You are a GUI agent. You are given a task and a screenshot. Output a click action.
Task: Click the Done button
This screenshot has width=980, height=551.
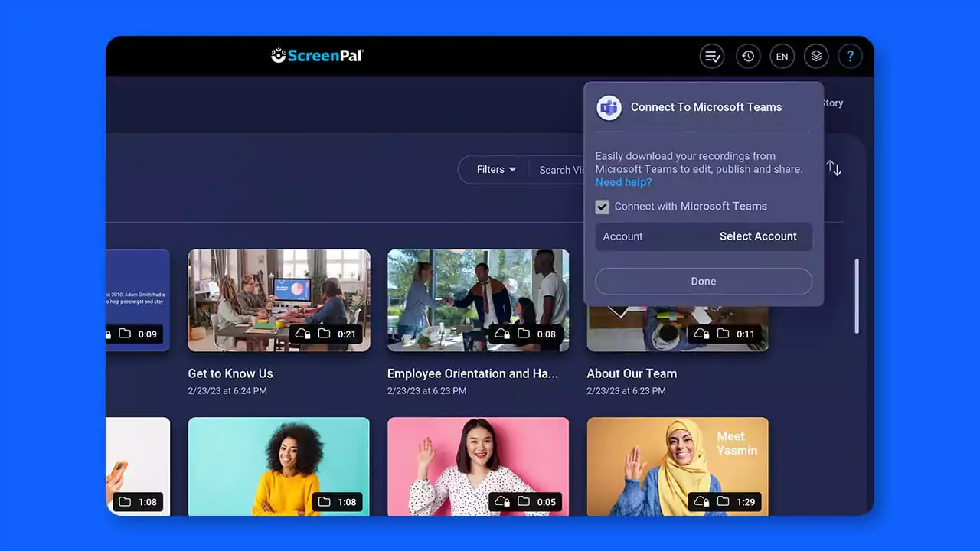tap(704, 281)
